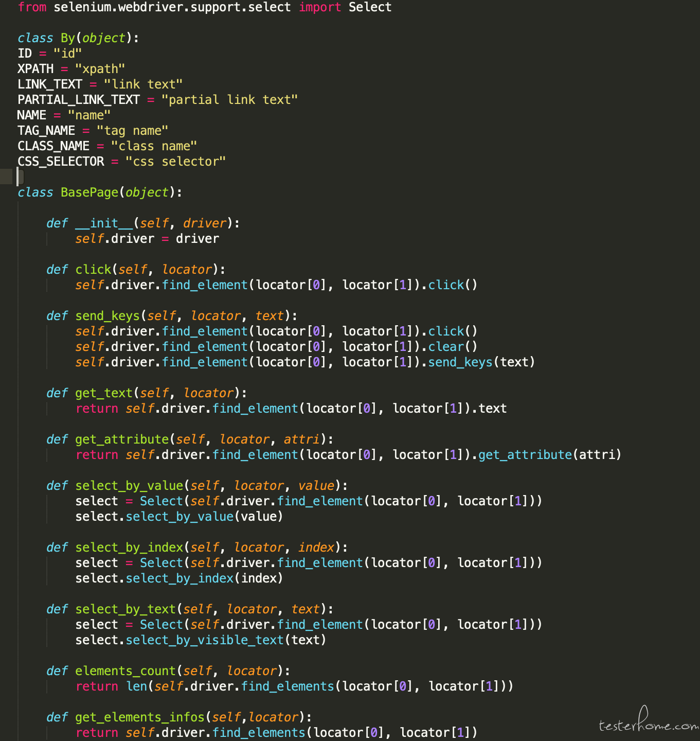
Task: Click the 'def get_attribute' definition line
Action: tap(190, 439)
